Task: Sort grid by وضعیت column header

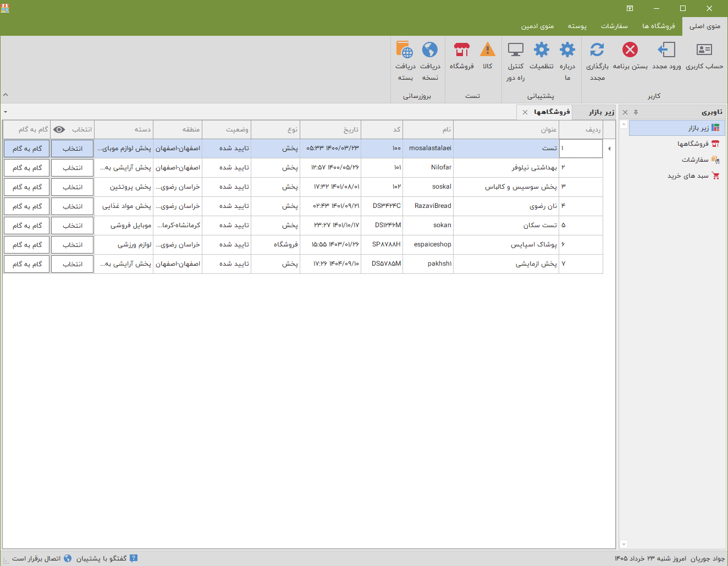Action: tap(227, 130)
